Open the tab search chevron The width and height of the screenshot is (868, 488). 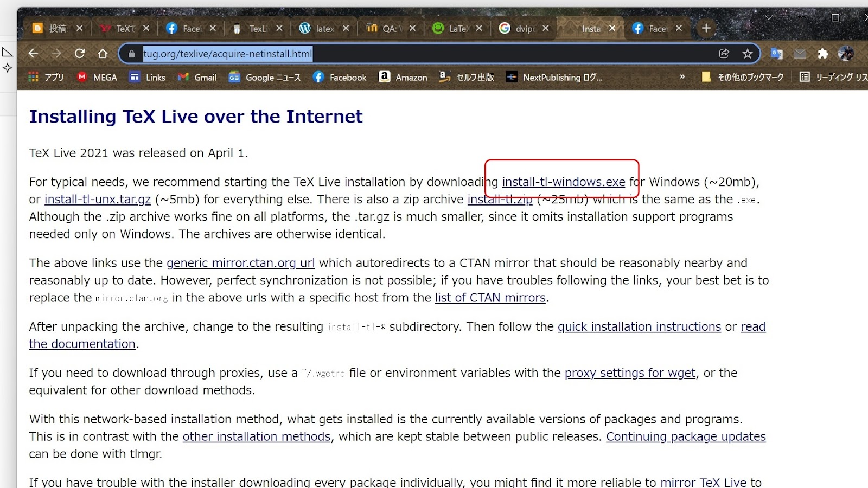(769, 17)
